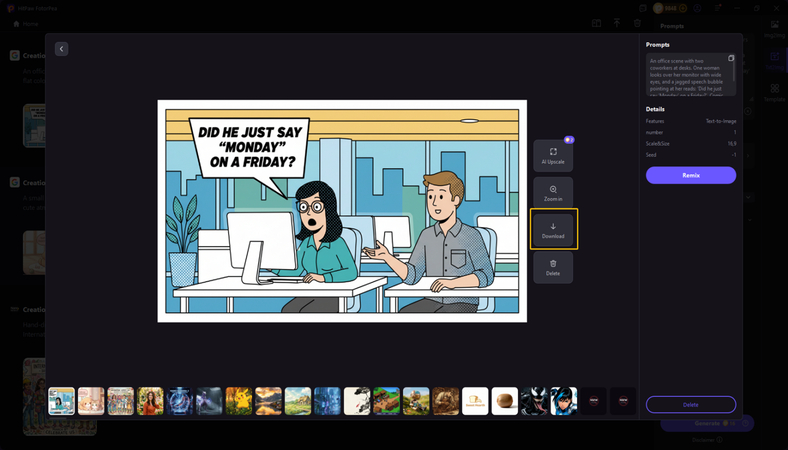Select the ink painting thumbnail
This screenshot has width=788, height=450.
[x=357, y=401]
